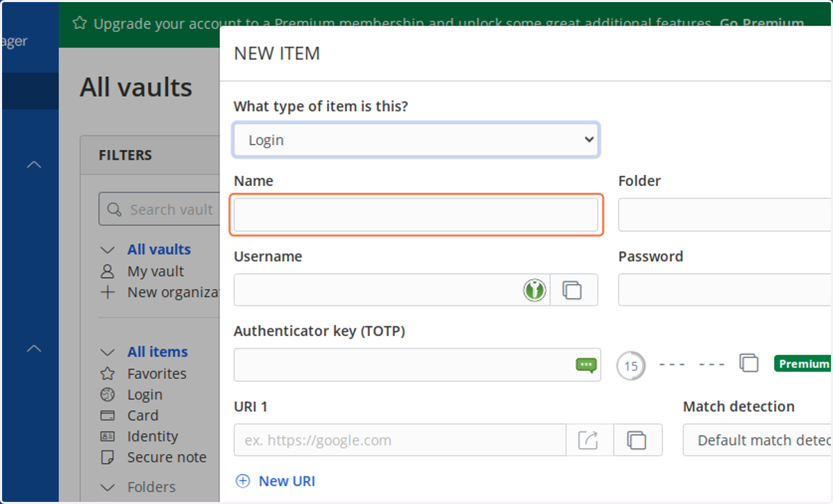Click the TOTP 15-second countdown circle
The image size is (833, 504).
click(x=630, y=365)
